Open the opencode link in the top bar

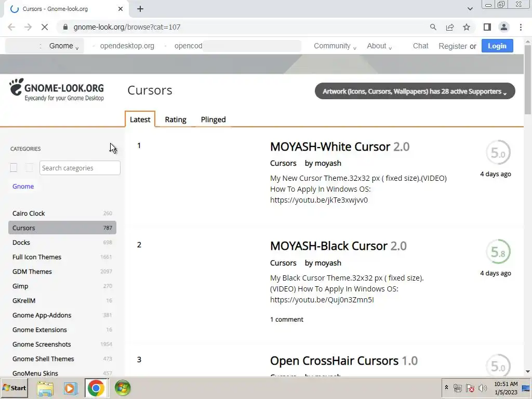point(188,46)
